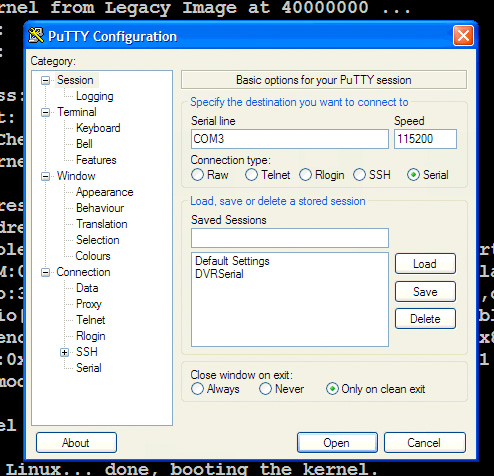Collapse the Window category node
494x476 pixels.
[45, 176]
